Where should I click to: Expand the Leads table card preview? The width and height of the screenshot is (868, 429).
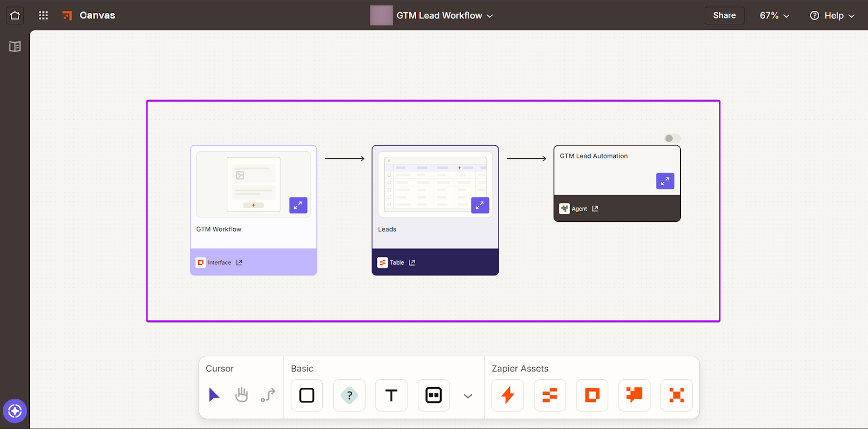(480, 205)
